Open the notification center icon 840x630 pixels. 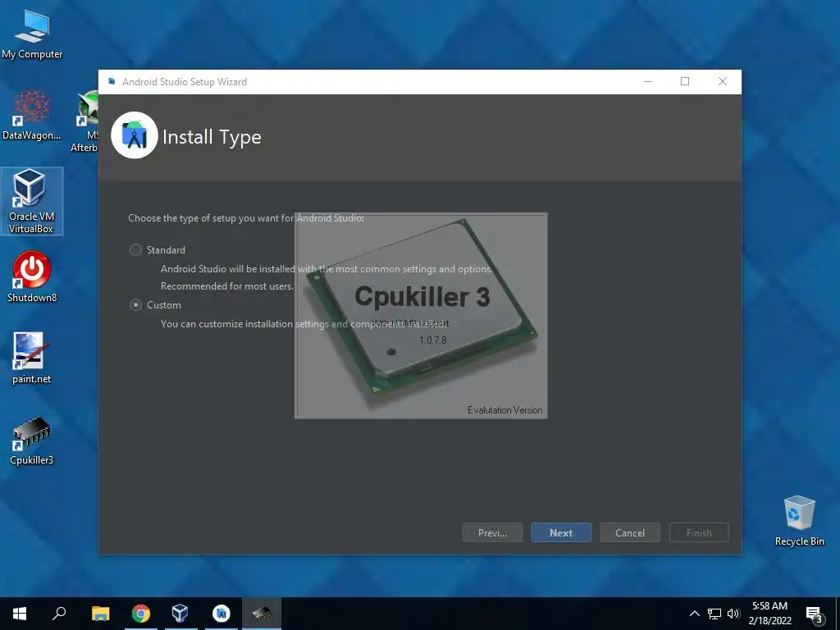tap(815, 614)
